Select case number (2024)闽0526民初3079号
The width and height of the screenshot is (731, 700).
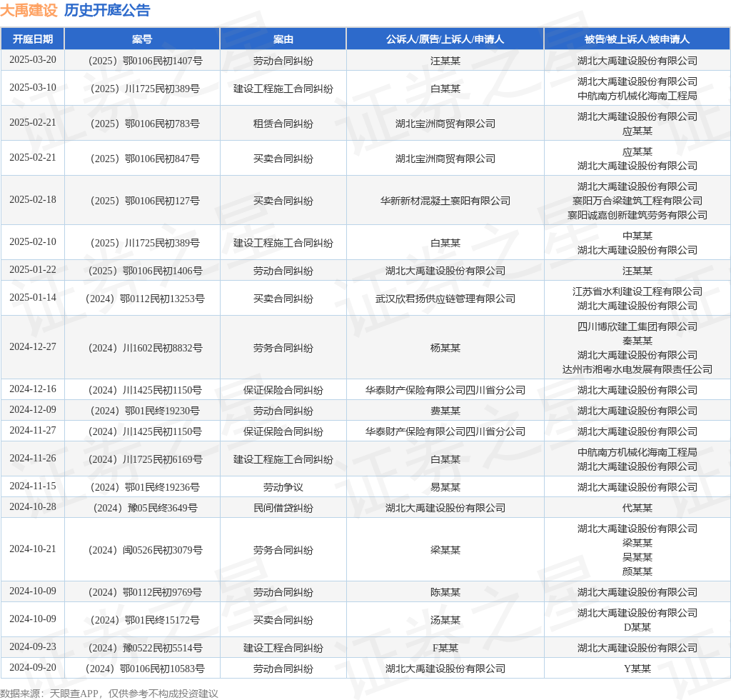pos(145,550)
